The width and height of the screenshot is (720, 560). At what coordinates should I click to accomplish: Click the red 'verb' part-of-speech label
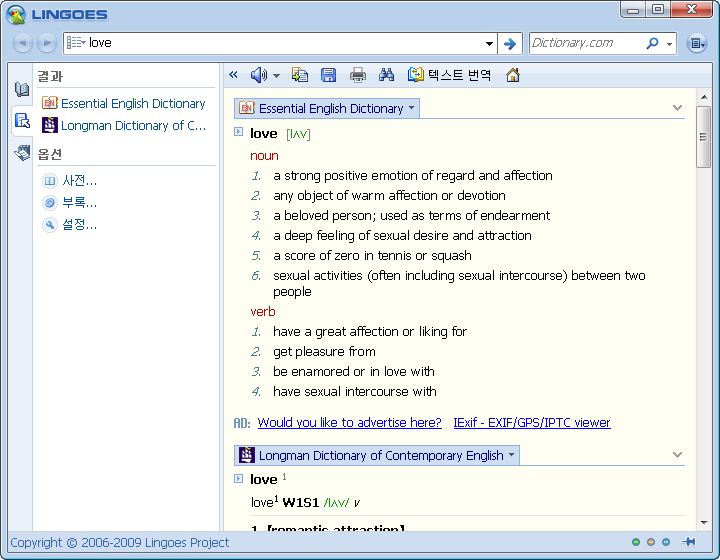point(263,312)
